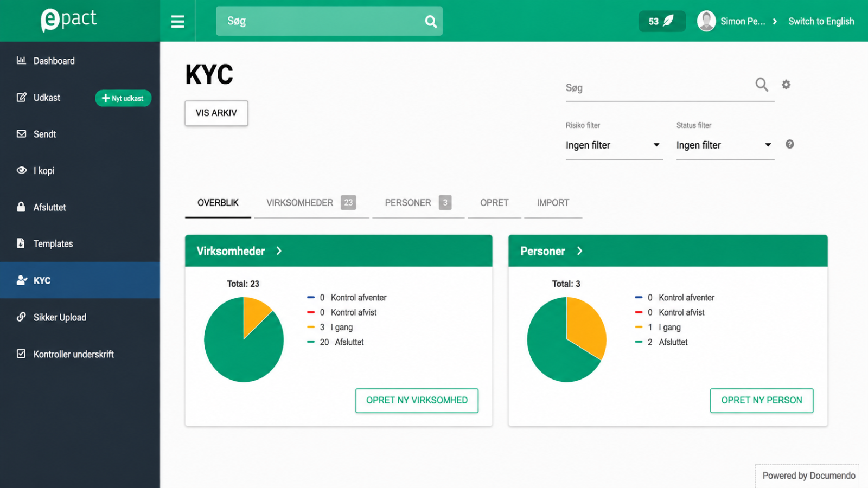
Task: Open the Status filter dropdown
Action: click(725, 145)
